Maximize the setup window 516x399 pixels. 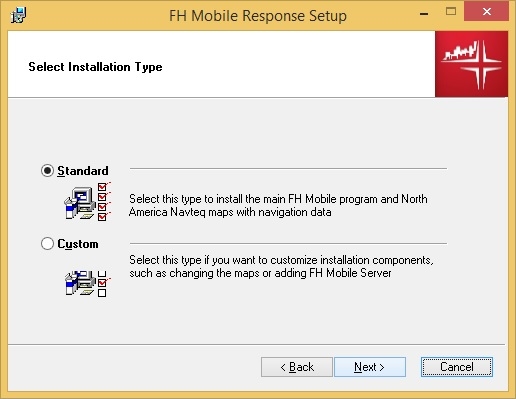451,12
